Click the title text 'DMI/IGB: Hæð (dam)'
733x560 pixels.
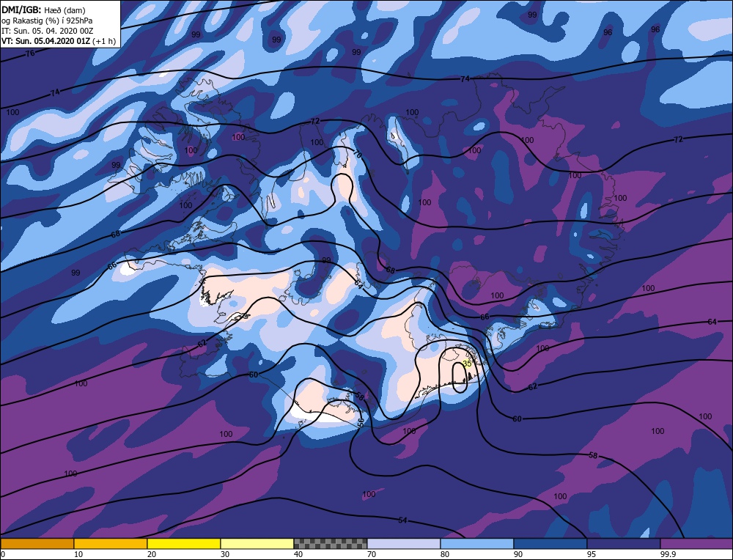(x=43, y=10)
